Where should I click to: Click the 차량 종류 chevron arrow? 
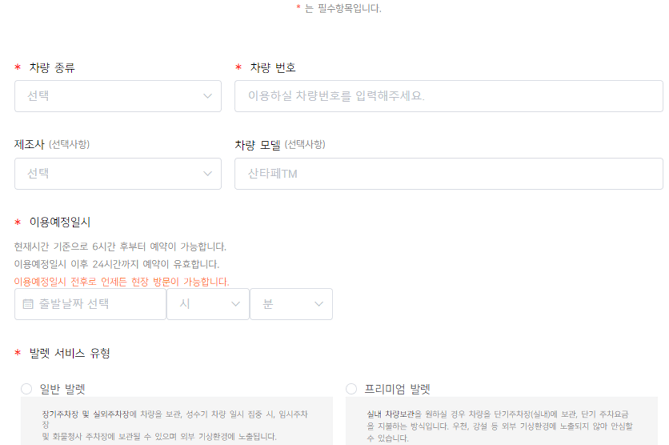click(x=207, y=96)
